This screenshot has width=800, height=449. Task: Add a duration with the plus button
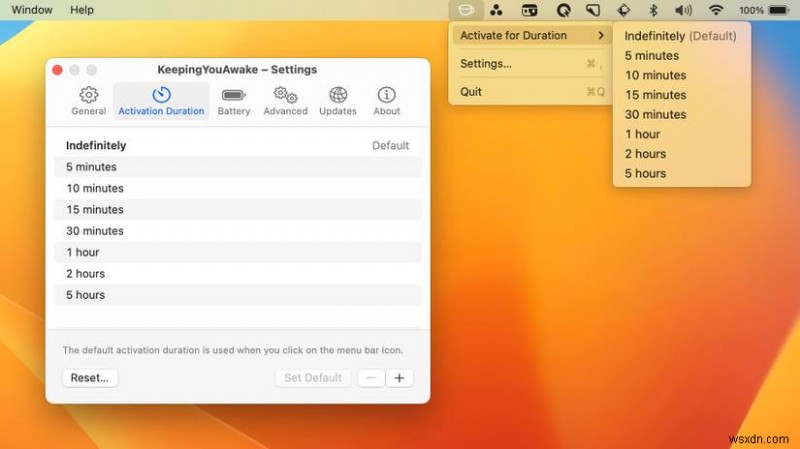click(x=399, y=378)
